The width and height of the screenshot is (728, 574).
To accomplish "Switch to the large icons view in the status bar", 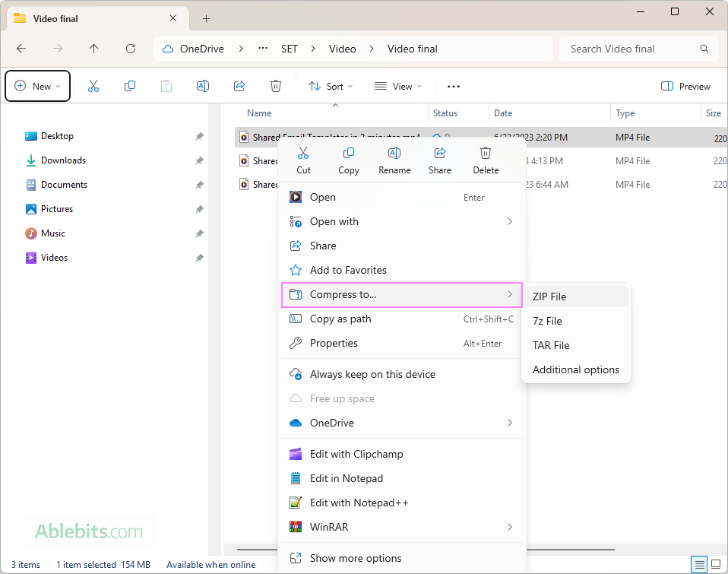I will (x=716, y=565).
